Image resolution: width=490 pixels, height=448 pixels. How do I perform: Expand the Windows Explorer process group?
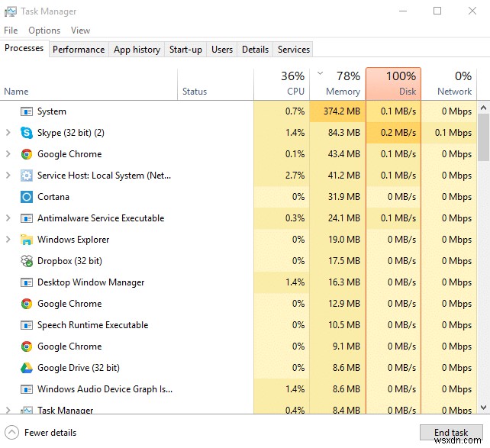coord(8,240)
